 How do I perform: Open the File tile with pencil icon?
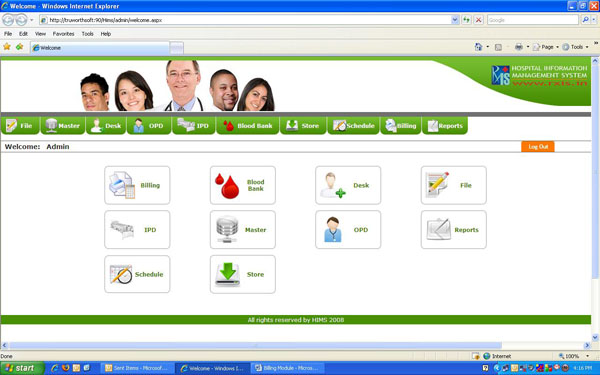pyautogui.click(x=453, y=185)
